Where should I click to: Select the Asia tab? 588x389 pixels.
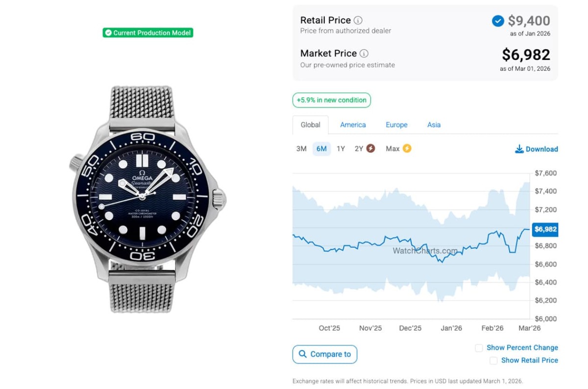(x=434, y=125)
